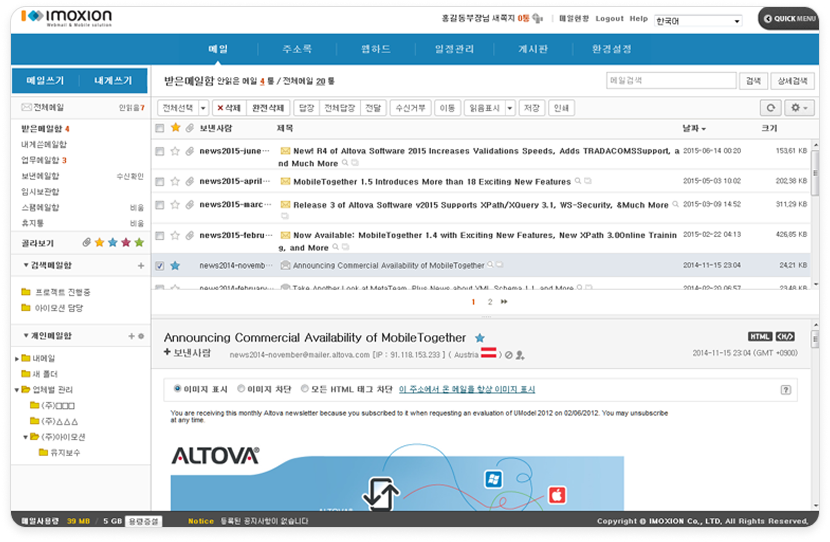Add sender to contacts icon in preview

click(x=520, y=355)
